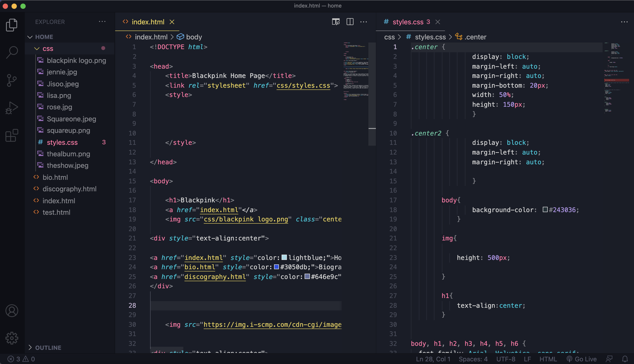634x364 pixels.
Task: Open notifications bell
Action: [625, 359]
